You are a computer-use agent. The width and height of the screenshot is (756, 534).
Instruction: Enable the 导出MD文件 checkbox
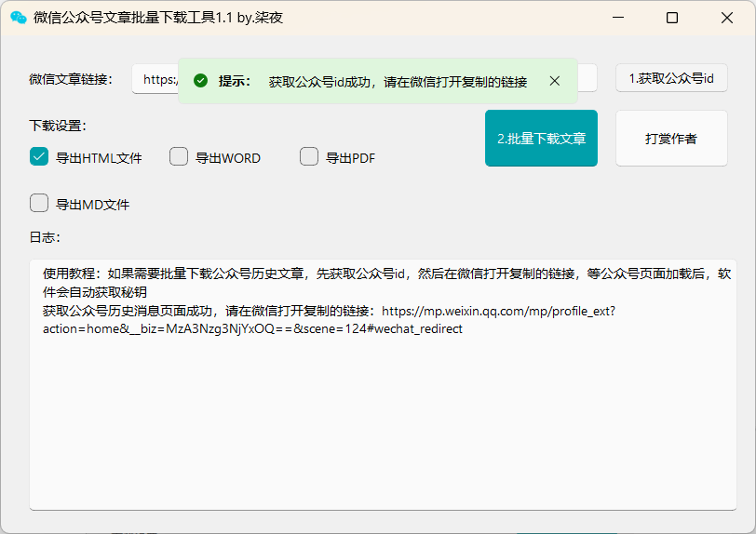point(39,203)
